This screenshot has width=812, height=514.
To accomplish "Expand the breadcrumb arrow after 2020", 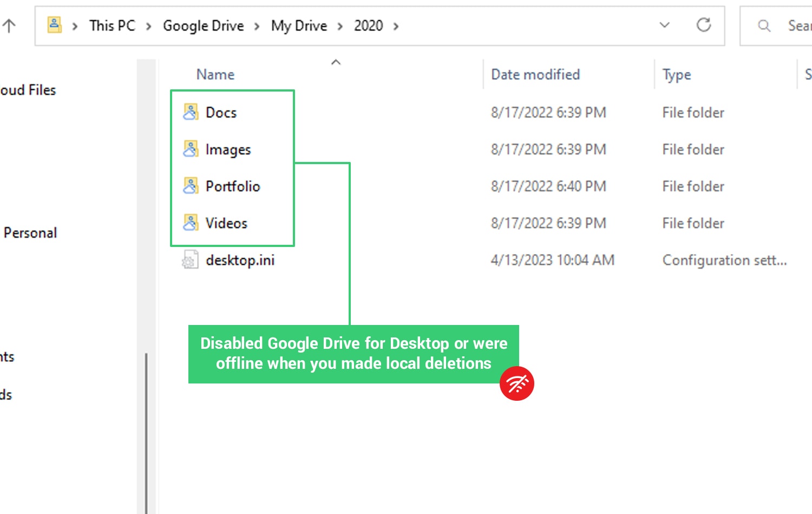I will (396, 26).
